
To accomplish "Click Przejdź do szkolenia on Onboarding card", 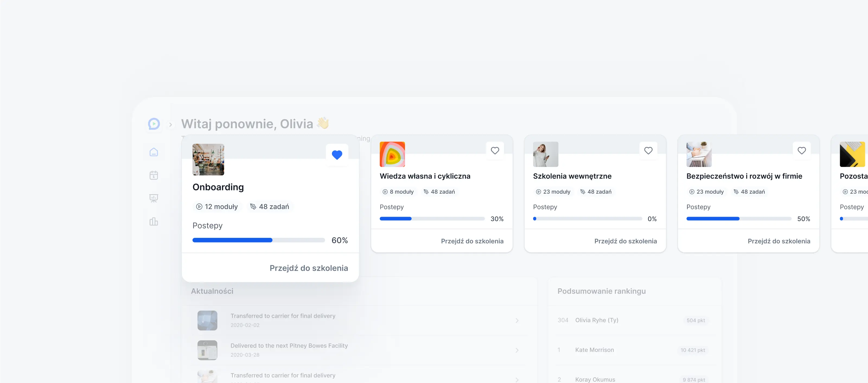I will [x=308, y=268].
